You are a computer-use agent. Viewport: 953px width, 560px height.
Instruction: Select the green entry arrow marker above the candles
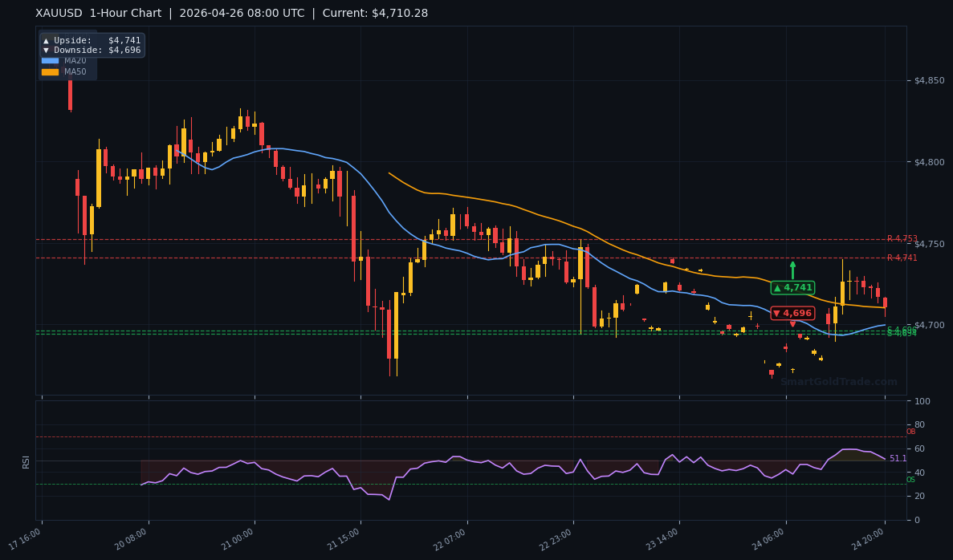pyautogui.click(x=792, y=269)
